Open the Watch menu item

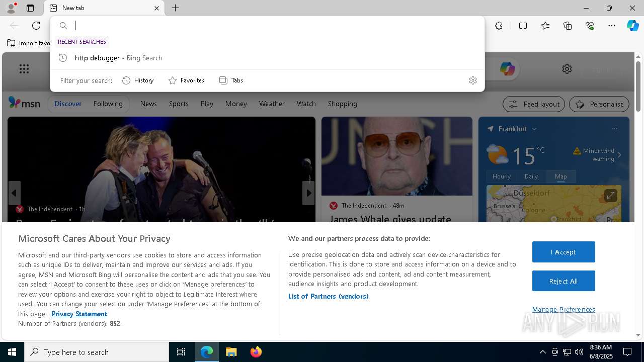click(306, 104)
